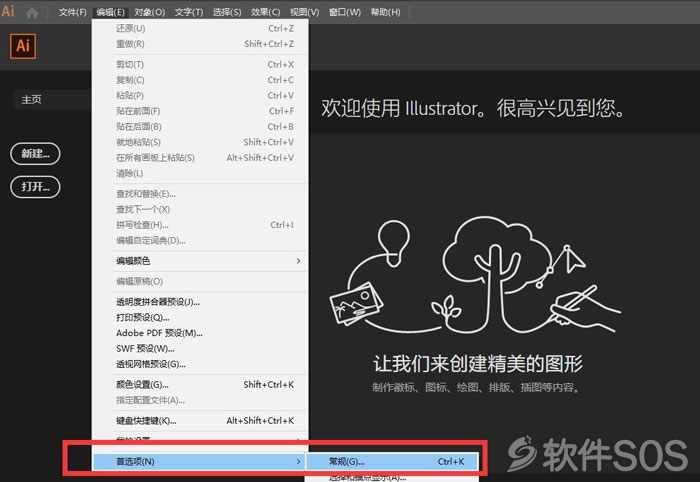The image size is (700, 482).
Task: Open 透明度拼合器预设(J)...
Action: [200, 302]
